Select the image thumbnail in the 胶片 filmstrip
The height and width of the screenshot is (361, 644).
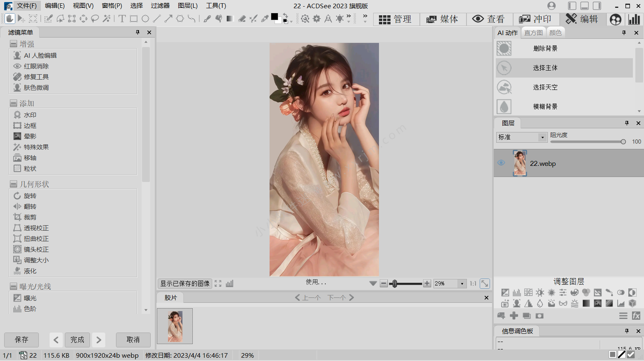pos(175,326)
